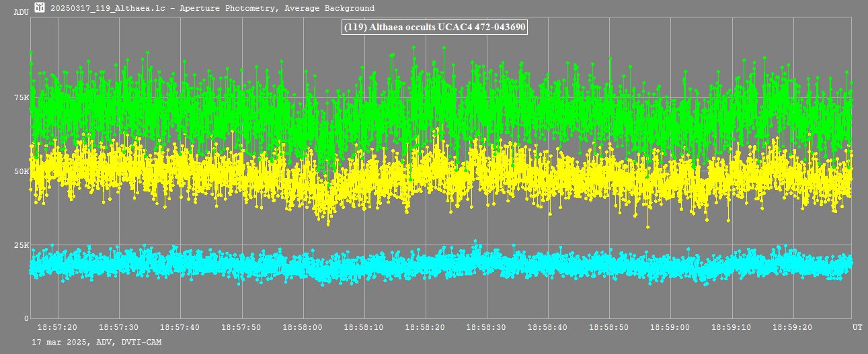Click the 18:59:20 time tick label

pyautogui.click(x=793, y=327)
